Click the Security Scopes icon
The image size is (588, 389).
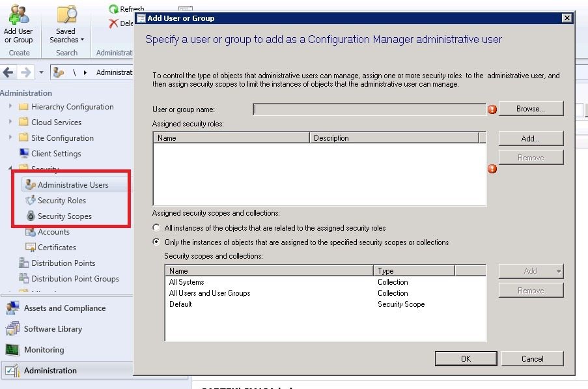pos(31,216)
